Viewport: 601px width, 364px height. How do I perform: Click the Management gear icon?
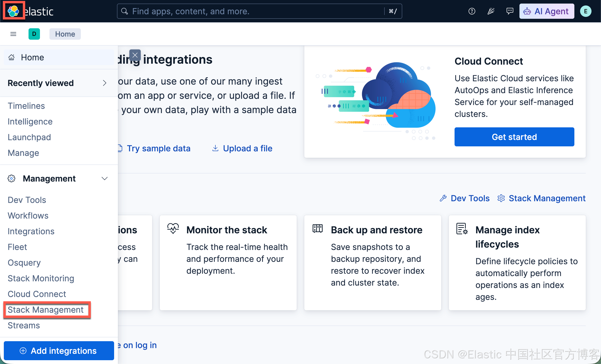tap(11, 179)
